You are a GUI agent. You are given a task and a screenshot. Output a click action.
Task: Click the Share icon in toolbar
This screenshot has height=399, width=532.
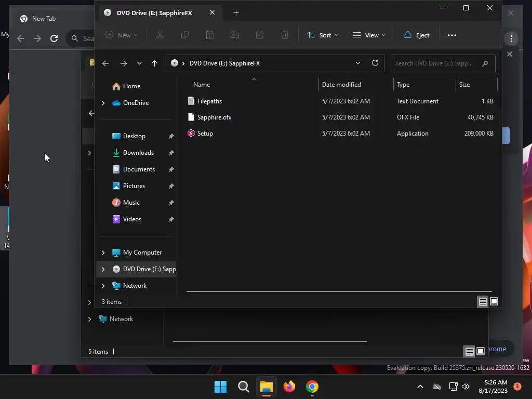click(260, 35)
